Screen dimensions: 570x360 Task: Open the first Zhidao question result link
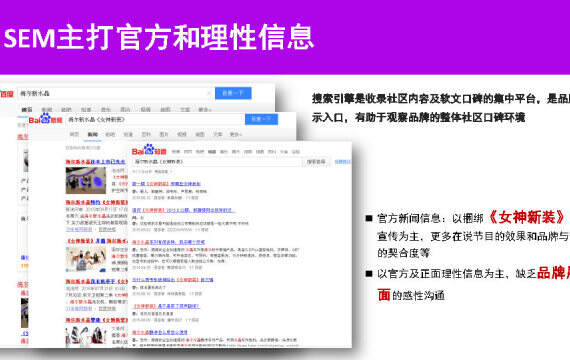coord(166,184)
